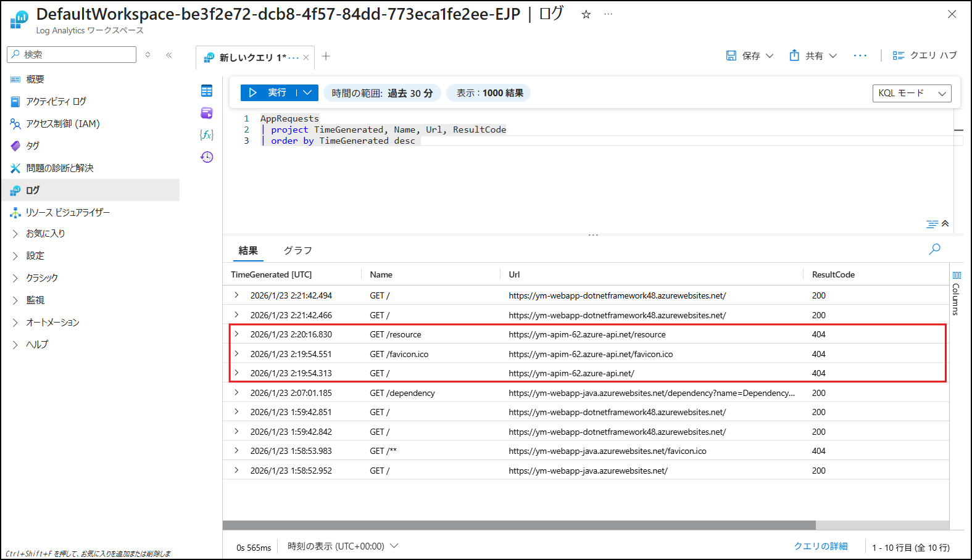Sort by Name column header
Image resolution: width=972 pixels, height=560 pixels.
(381, 274)
